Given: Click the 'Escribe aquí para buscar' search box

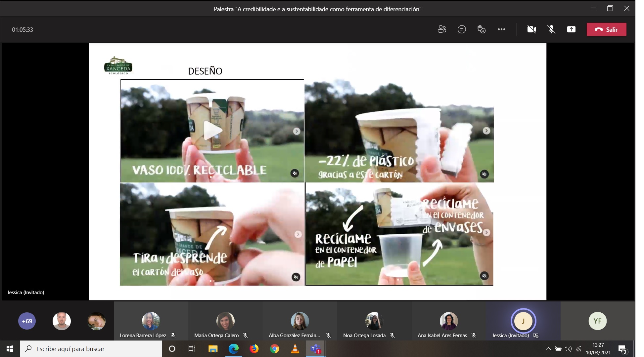Looking at the screenshot, I should [x=91, y=349].
